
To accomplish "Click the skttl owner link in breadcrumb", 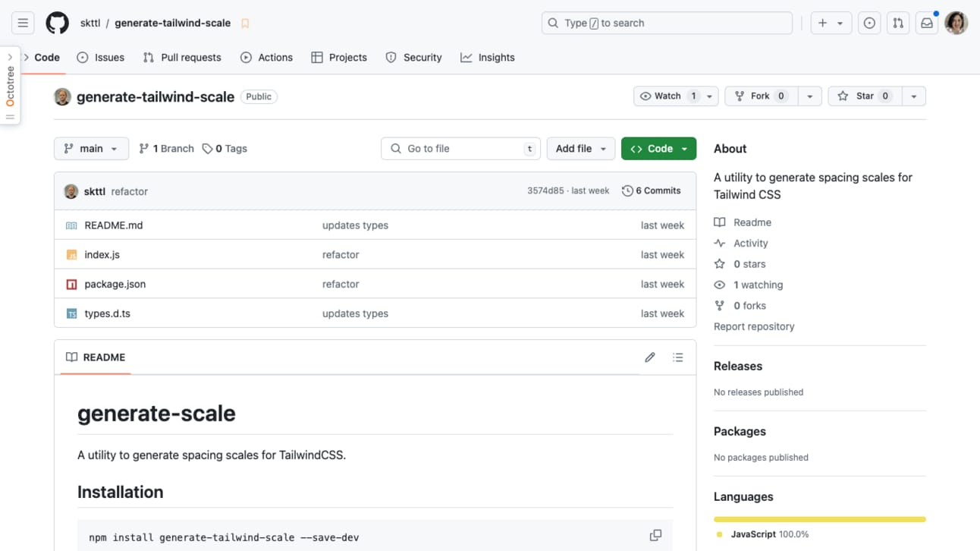I will point(90,23).
